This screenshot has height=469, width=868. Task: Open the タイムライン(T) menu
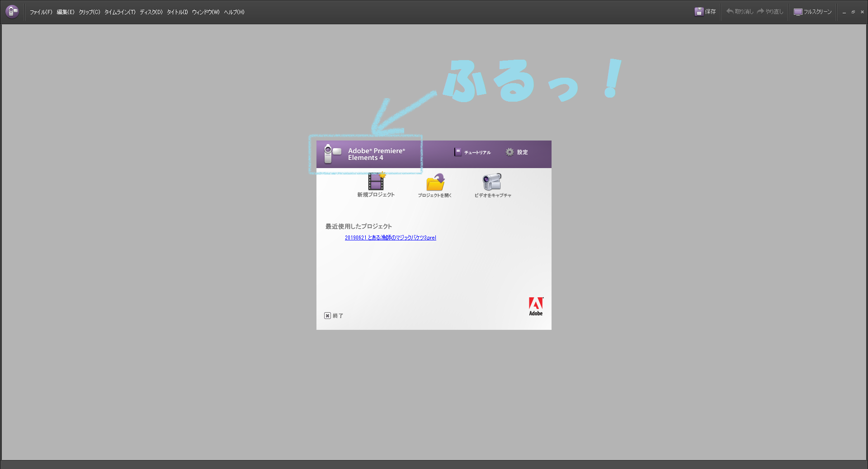pos(120,12)
